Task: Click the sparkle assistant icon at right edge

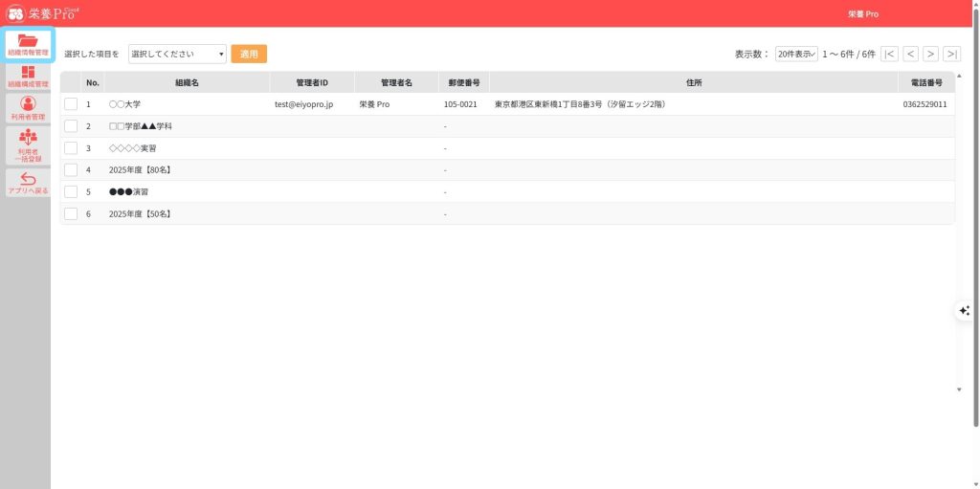Action: pyautogui.click(x=964, y=310)
